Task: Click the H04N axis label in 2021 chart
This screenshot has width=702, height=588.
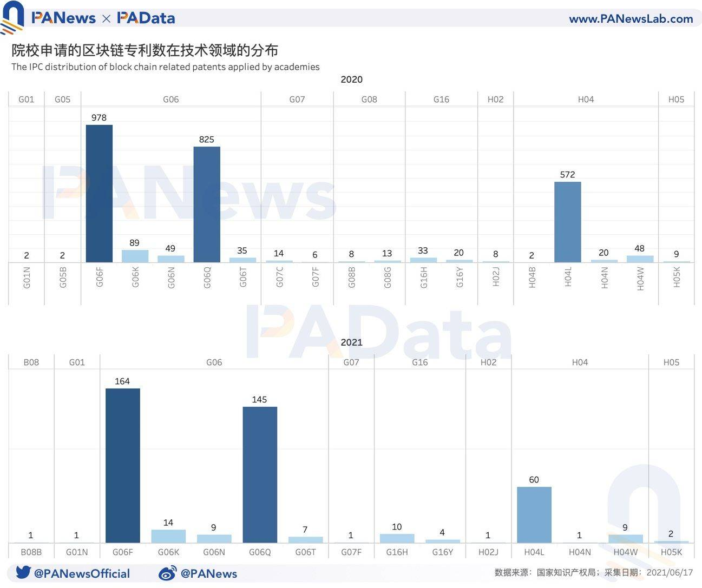Action: point(580,552)
